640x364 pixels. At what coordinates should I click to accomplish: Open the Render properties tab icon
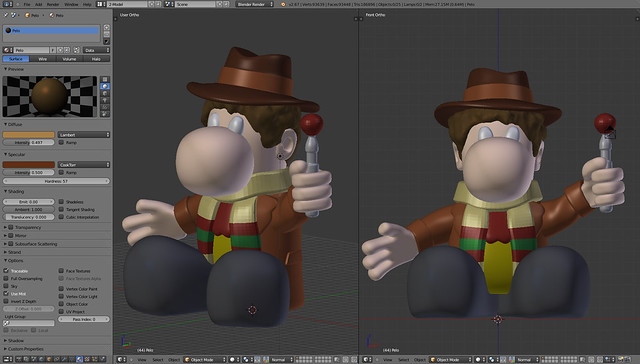(x=18, y=360)
